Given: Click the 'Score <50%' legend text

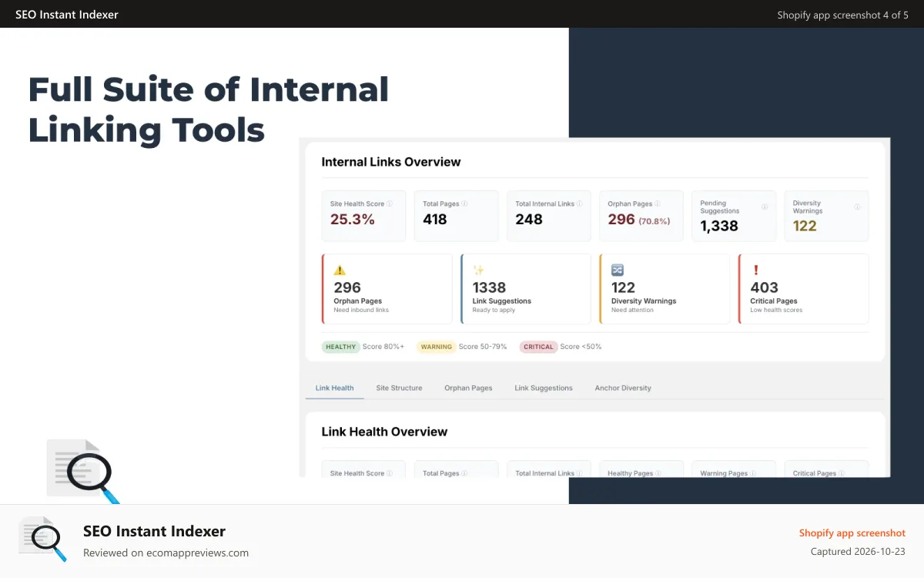Looking at the screenshot, I should [581, 347].
